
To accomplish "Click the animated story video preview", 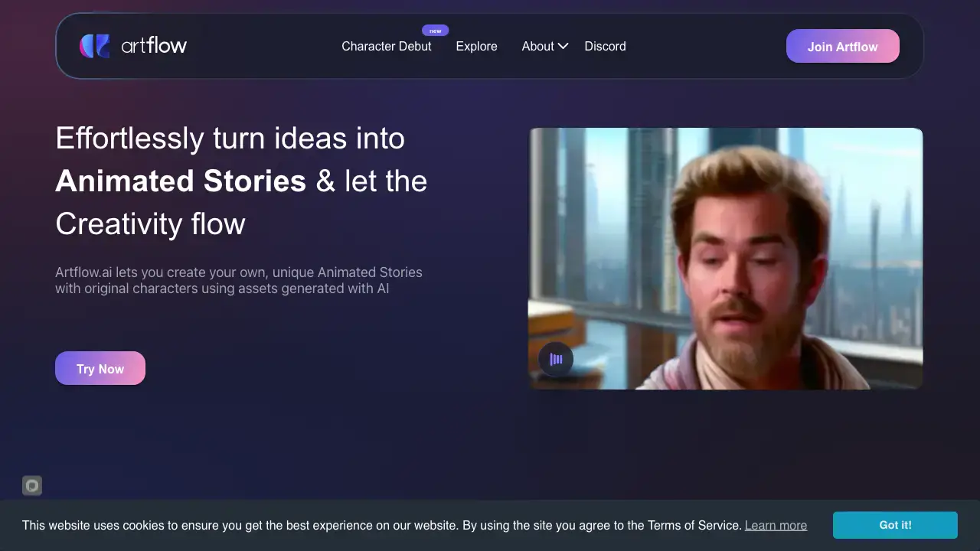I will (x=725, y=258).
